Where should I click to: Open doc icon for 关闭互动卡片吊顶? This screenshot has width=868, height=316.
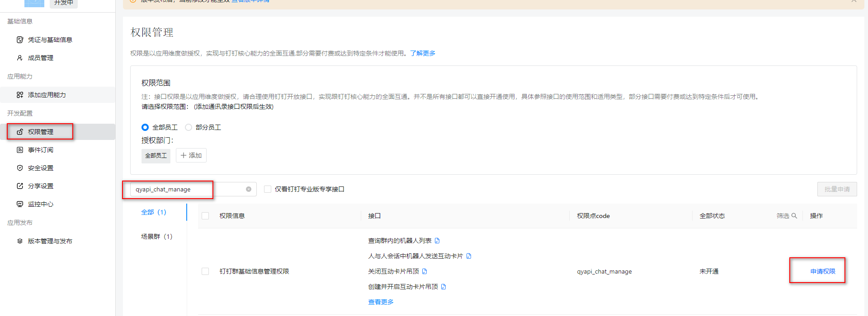tap(425, 271)
